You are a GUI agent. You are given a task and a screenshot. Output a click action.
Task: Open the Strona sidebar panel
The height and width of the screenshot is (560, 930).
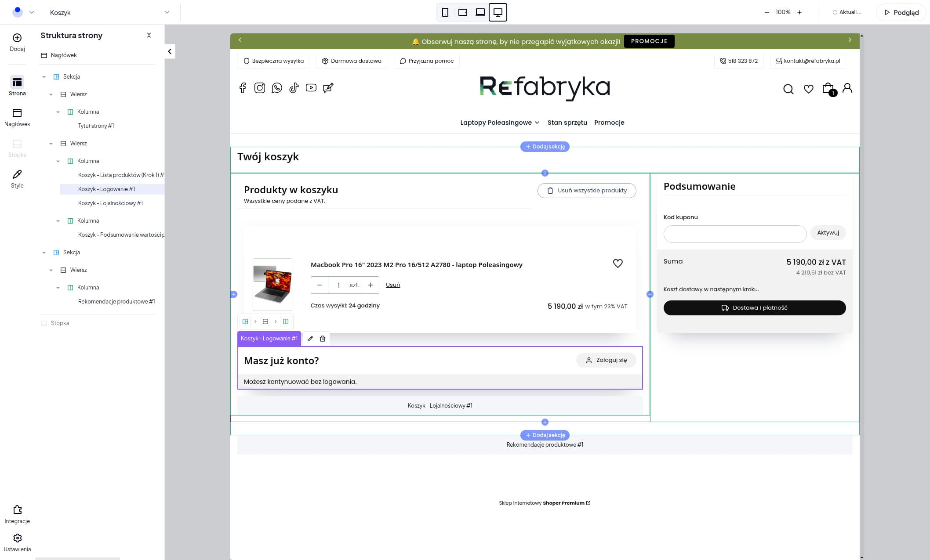pos(17,86)
